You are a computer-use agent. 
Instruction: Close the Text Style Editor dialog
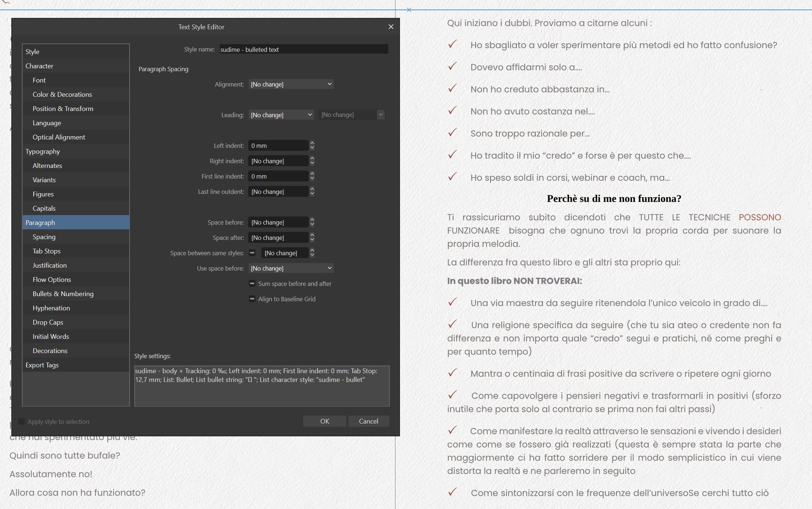click(391, 27)
